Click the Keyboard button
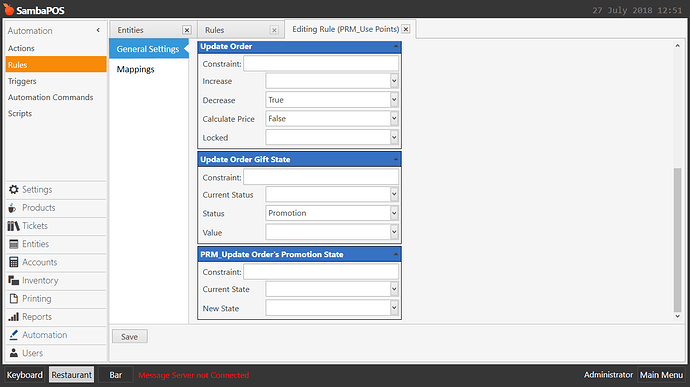Screen dimensions: 690x387 25,375
